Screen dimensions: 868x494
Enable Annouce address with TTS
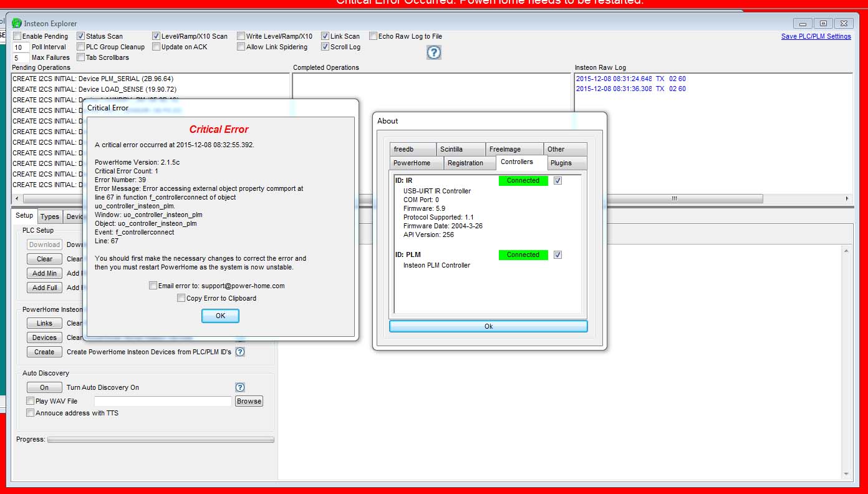[30, 413]
